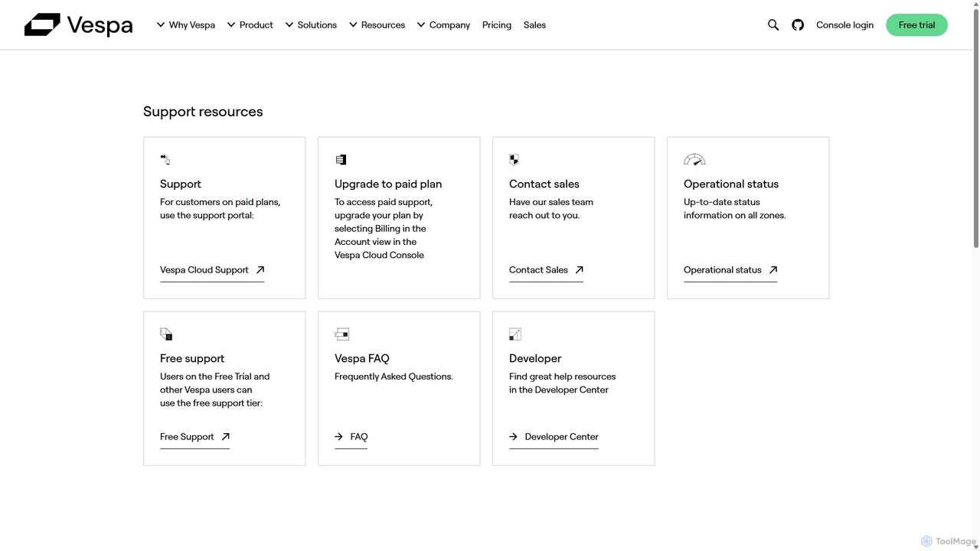Click the Vespa FAQ card icon
980x551 pixels.
coord(342,334)
